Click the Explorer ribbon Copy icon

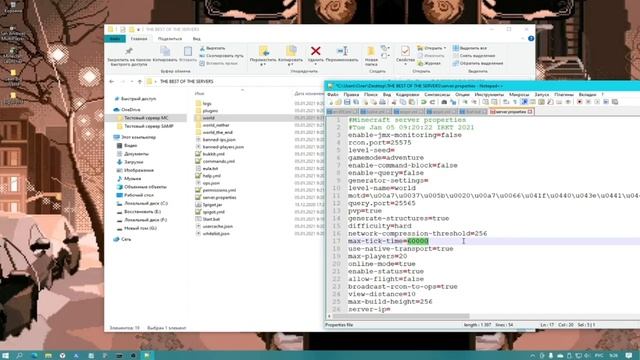165,51
